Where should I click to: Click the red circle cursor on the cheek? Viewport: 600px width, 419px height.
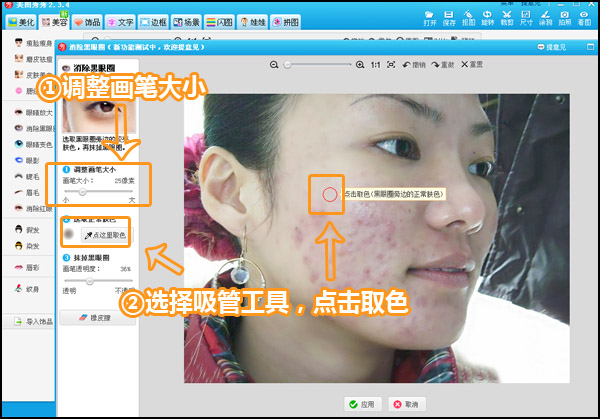pyautogui.click(x=329, y=195)
